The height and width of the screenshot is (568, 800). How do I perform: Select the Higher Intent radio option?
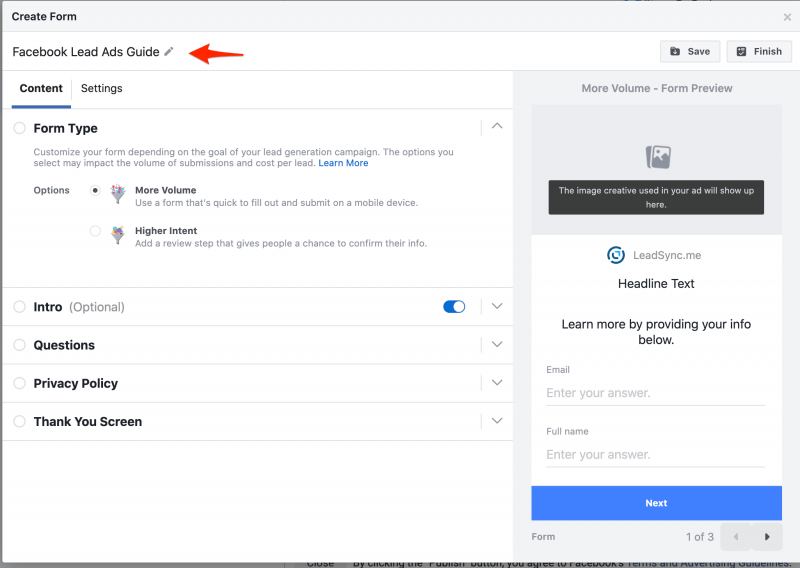coord(95,231)
